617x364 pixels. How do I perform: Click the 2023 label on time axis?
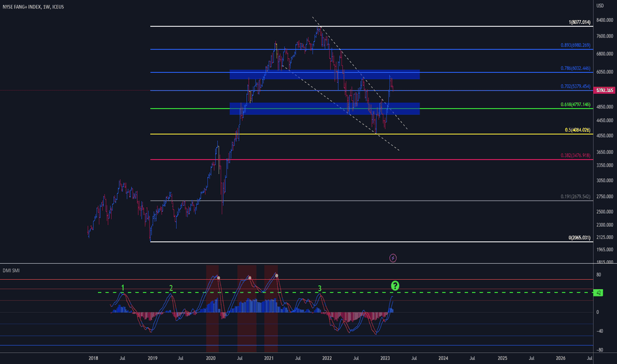pyautogui.click(x=385, y=358)
